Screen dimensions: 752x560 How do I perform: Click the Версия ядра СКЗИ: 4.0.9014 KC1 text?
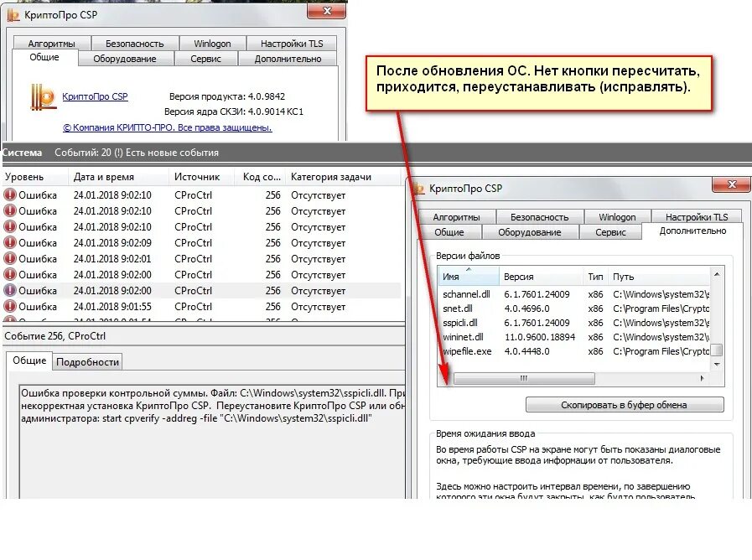pos(234,111)
